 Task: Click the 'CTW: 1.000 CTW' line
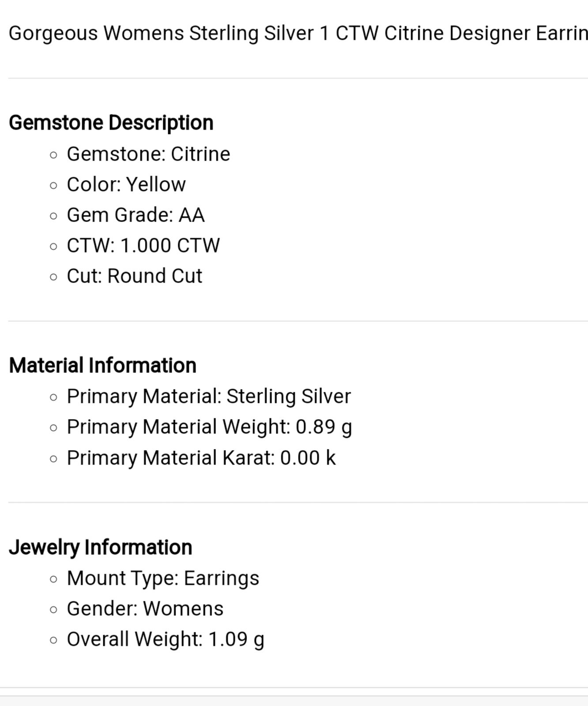143,246
